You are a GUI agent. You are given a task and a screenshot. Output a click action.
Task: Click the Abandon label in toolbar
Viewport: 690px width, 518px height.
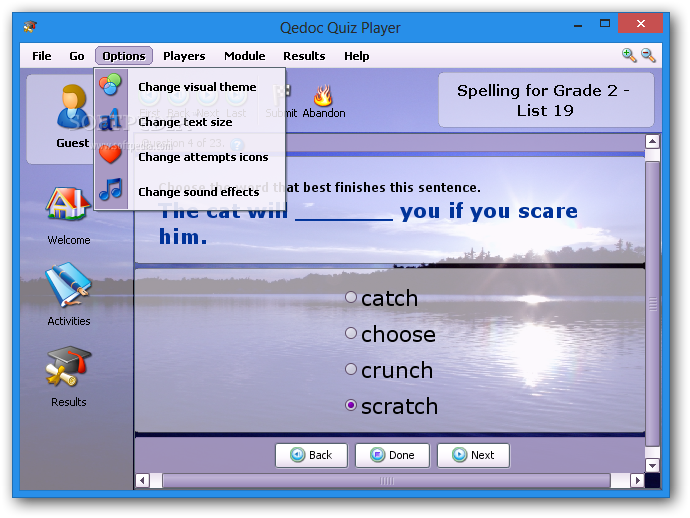[324, 113]
